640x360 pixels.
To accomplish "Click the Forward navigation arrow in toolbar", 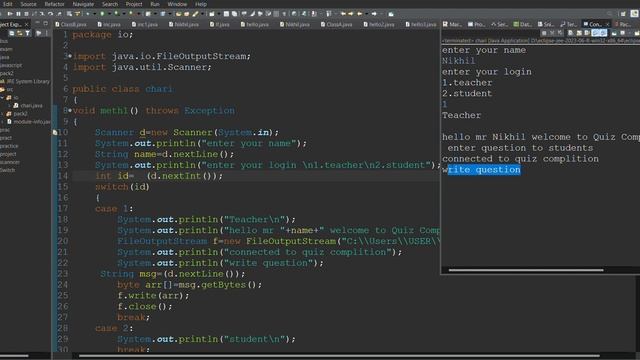I will click(374, 13).
